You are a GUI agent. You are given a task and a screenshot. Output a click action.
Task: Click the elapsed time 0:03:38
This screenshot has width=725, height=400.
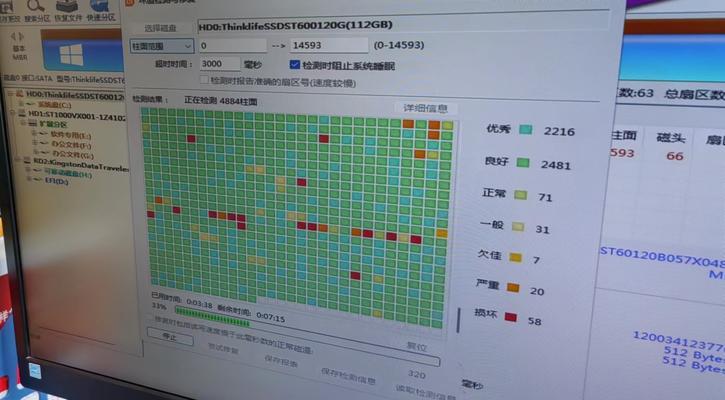pos(199,304)
